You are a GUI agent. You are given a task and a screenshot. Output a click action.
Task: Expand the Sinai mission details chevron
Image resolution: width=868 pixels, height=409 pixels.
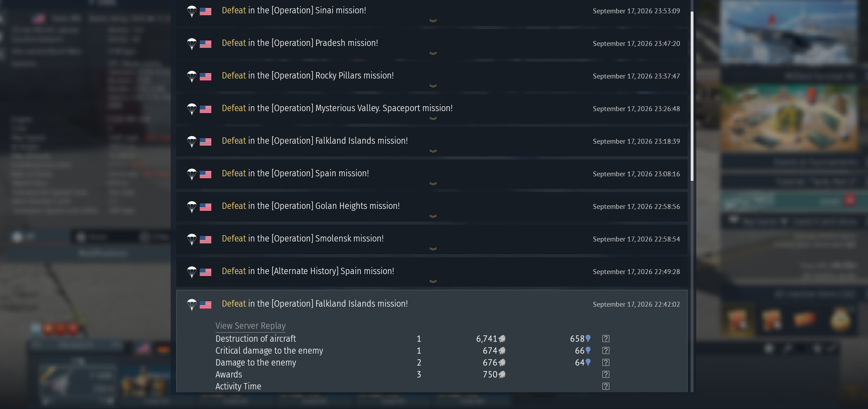(x=433, y=21)
